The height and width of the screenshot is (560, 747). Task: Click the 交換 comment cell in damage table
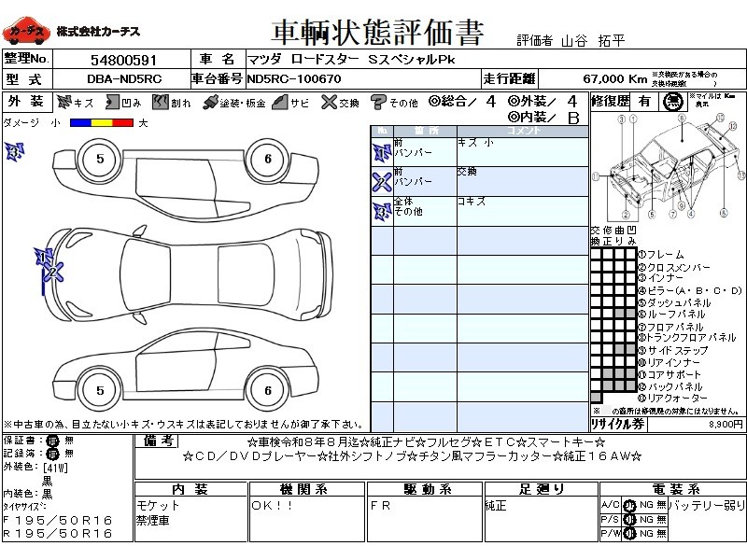click(x=523, y=181)
